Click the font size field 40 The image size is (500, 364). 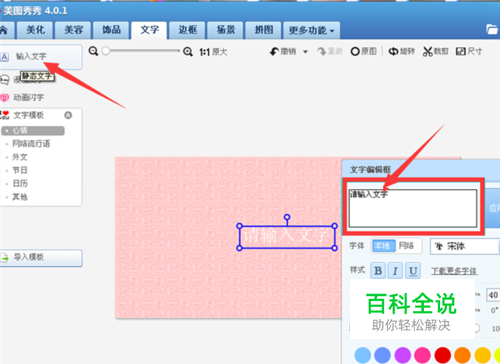(x=493, y=295)
